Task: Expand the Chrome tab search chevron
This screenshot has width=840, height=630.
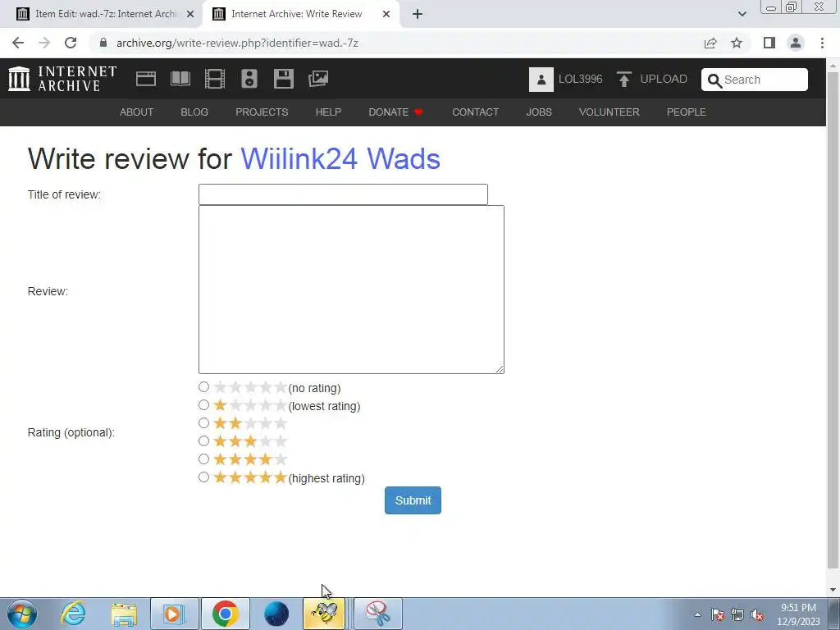Action: tap(742, 14)
